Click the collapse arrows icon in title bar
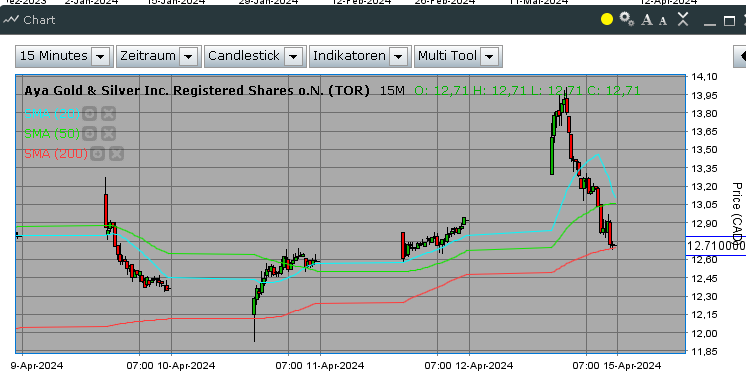This screenshot has height=374, width=746. click(x=683, y=19)
